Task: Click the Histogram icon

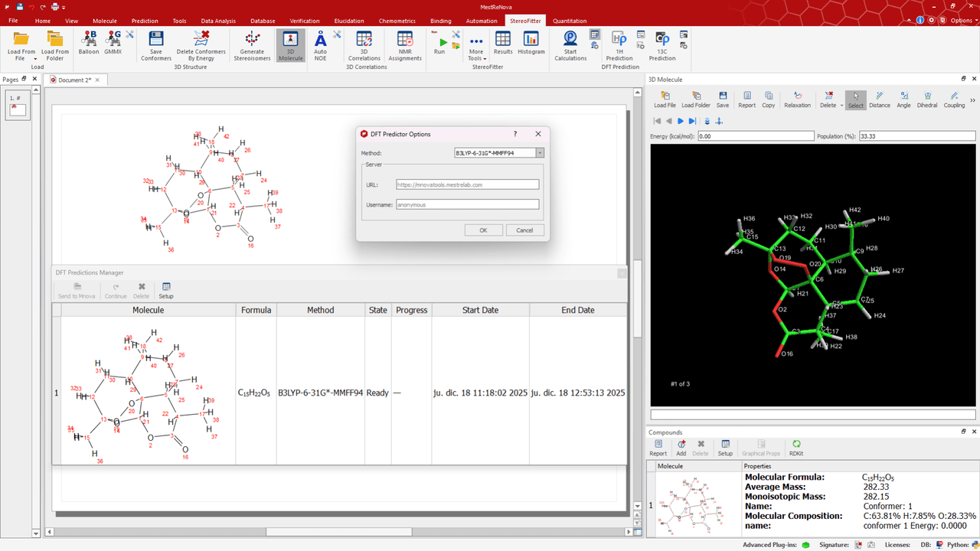Action: pos(531,44)
